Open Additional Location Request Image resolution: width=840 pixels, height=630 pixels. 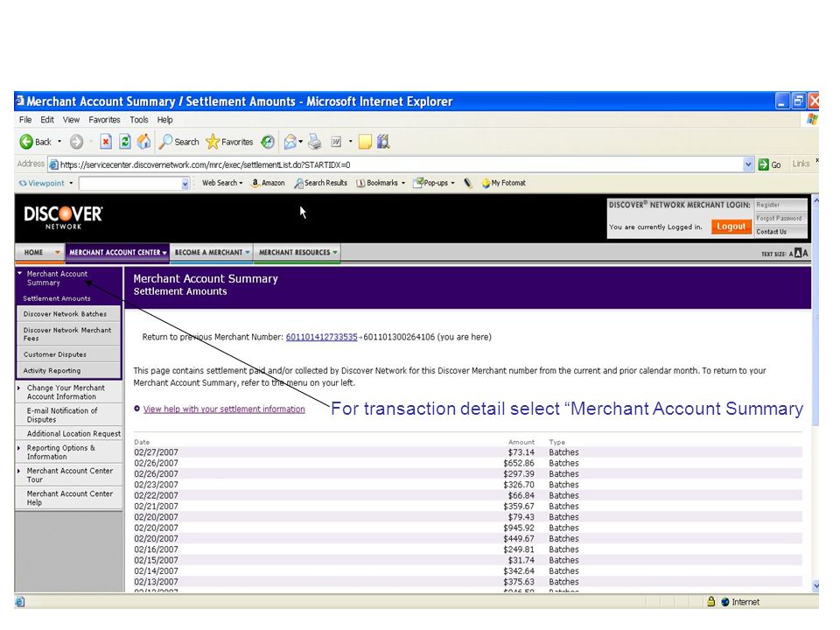pos(68,434)
